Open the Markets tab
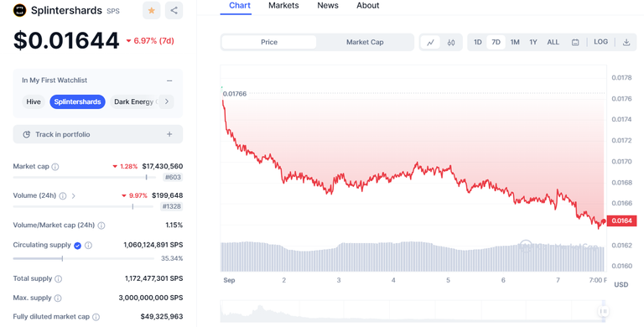Screen dimensions: 644x327 point(283,6)
